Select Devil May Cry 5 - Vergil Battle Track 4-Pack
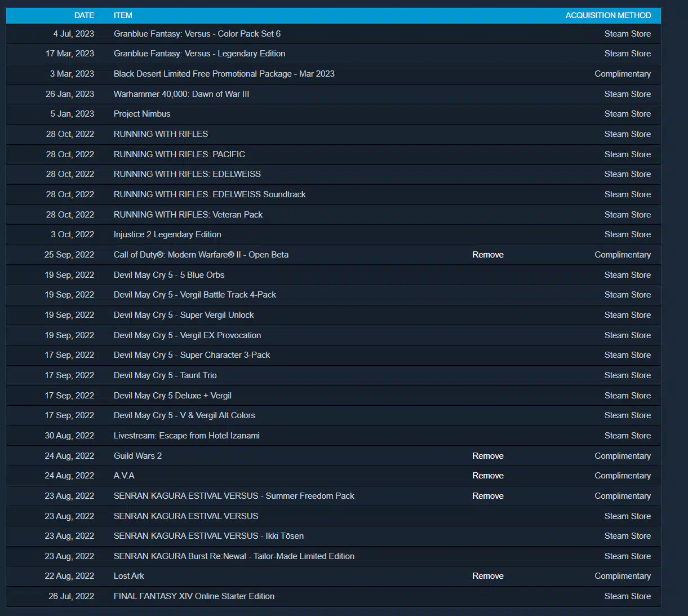The height and width of the screenshot is (616, 688). click(x=195, y=295)
